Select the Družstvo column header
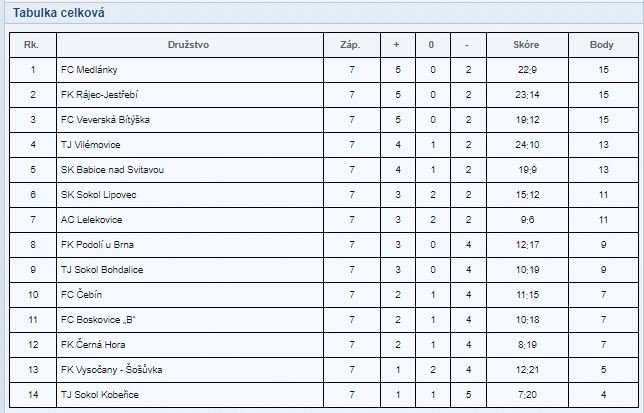The width and height of the screenshot is (644, 413). tap(189, 45)
